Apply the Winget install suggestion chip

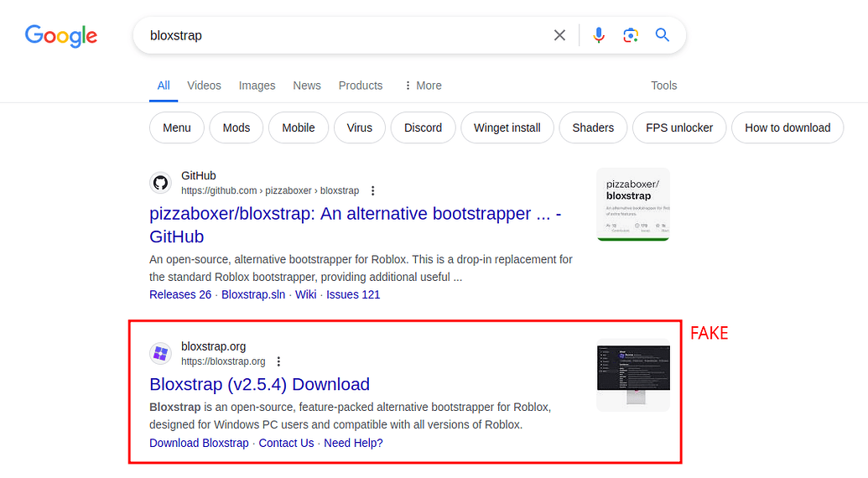pyautogui.click(x=507, y=127)
